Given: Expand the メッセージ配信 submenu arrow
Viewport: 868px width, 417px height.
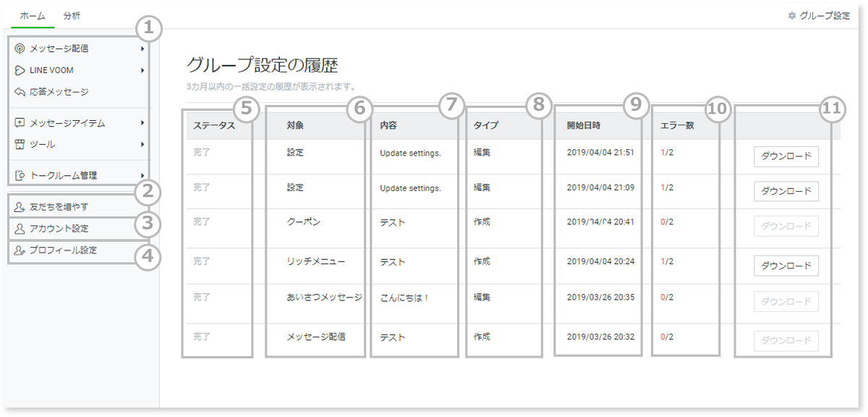Looking at the screenshot, I should 142,49.
